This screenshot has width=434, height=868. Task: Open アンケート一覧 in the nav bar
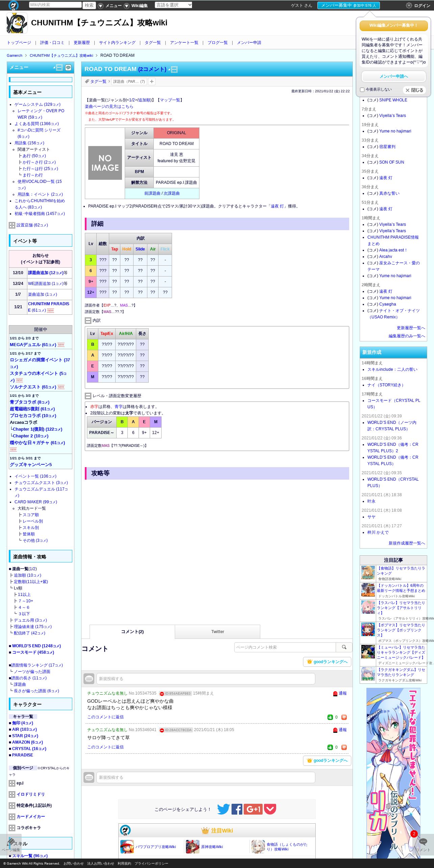tap(184, 43)
